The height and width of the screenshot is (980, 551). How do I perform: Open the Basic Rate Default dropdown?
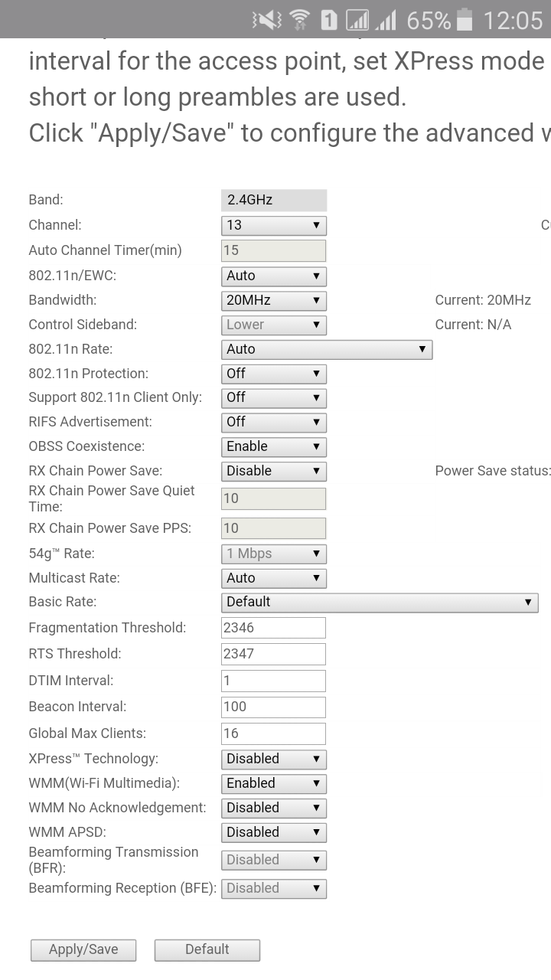380,602
